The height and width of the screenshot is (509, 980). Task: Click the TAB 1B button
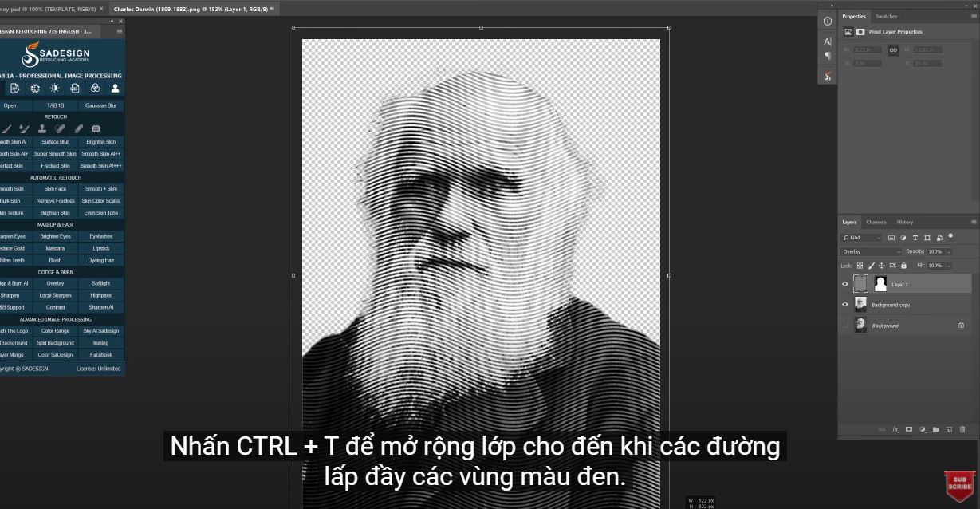[55, 105]
